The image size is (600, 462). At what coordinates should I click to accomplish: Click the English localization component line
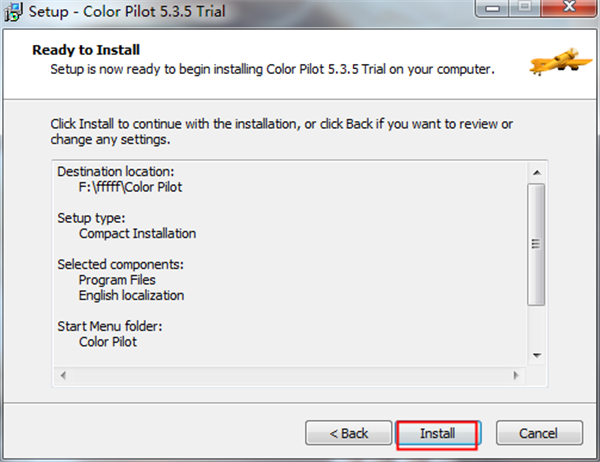[x=131, y=296]
